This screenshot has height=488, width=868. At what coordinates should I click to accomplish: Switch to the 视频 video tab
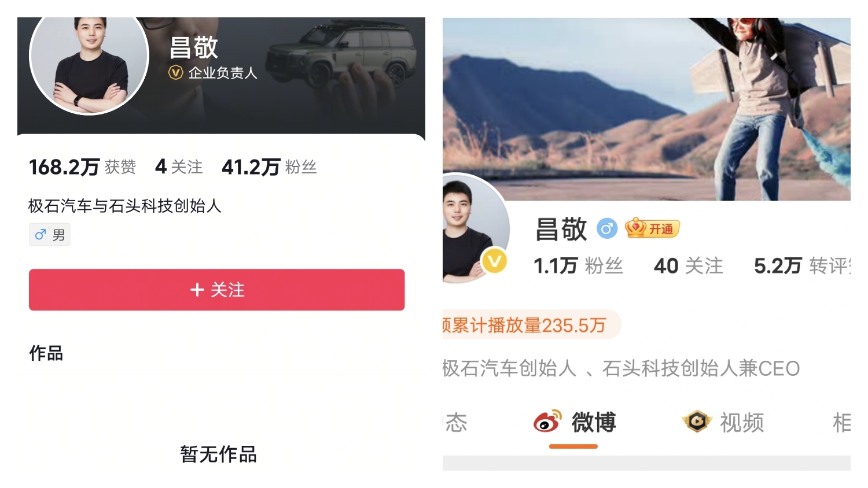pos(741,423)
